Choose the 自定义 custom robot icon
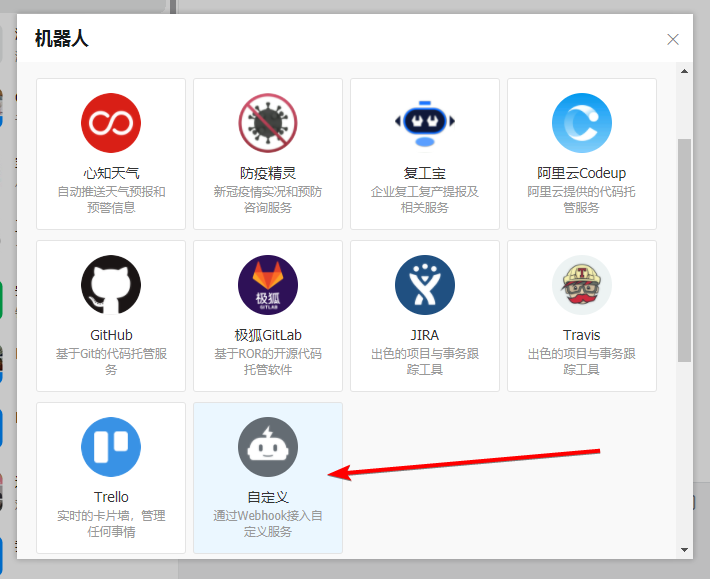 268,447
